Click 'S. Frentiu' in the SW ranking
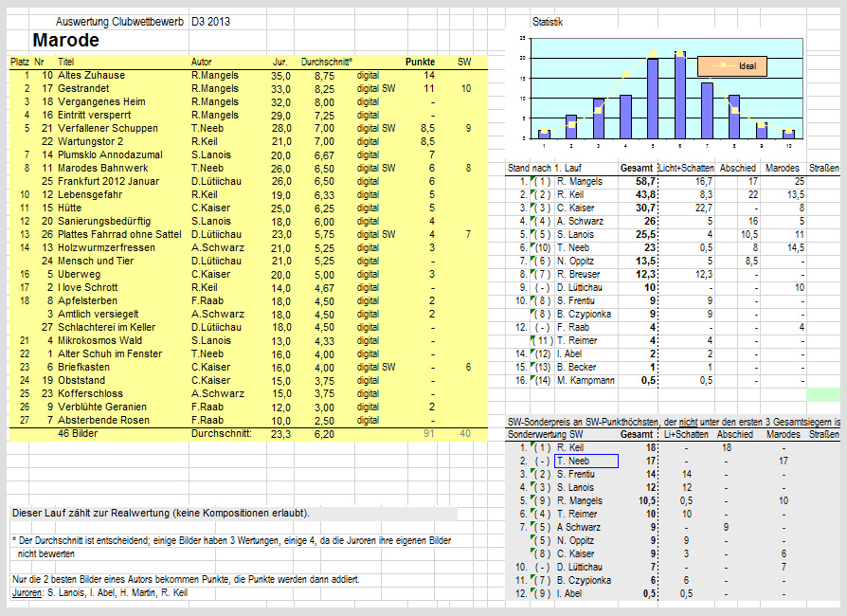 575,474
